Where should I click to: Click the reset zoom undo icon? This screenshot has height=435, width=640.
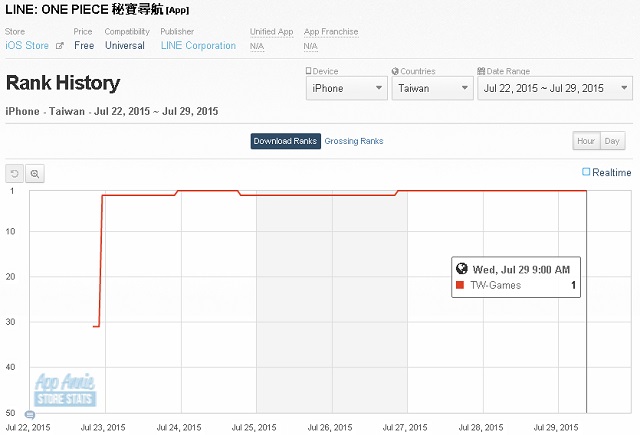point(14,174)
